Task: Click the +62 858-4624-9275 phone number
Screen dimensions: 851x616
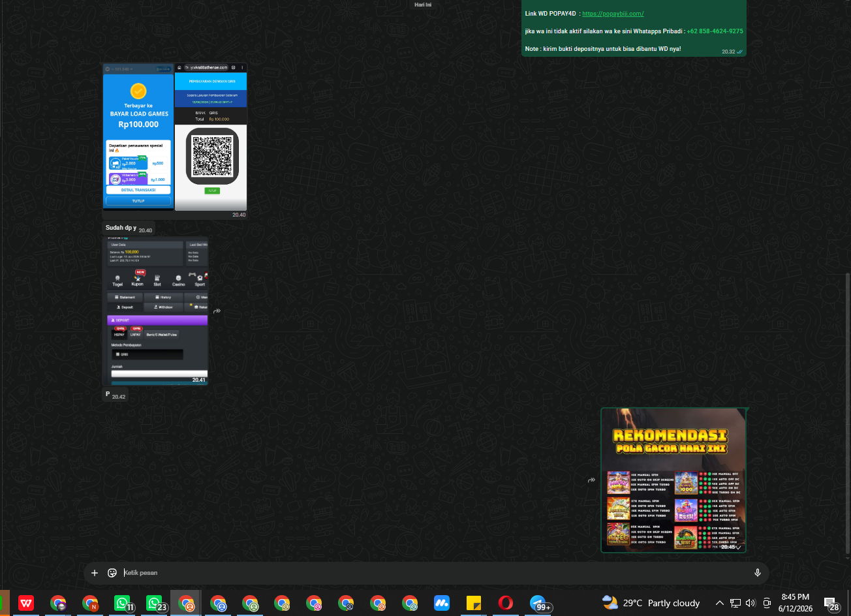Action: (x=715, y=31)
